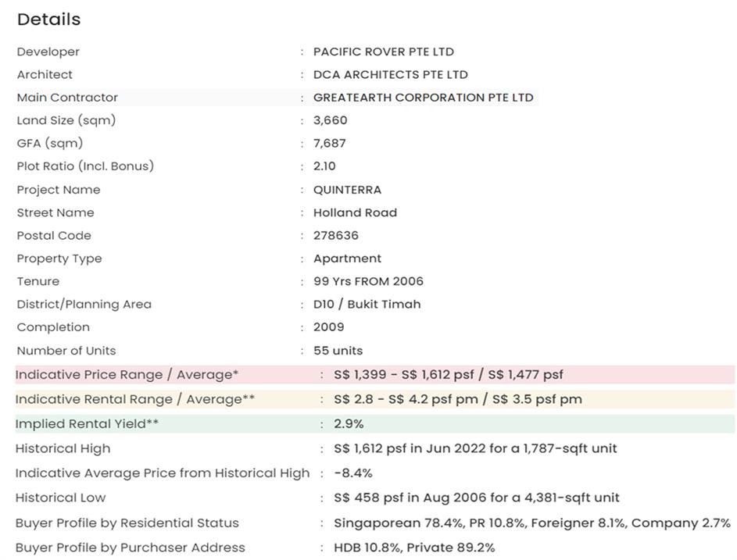The width and height of the screenshot is (737, 560).
Task: Click the postal code 278636
Action: 336,235
